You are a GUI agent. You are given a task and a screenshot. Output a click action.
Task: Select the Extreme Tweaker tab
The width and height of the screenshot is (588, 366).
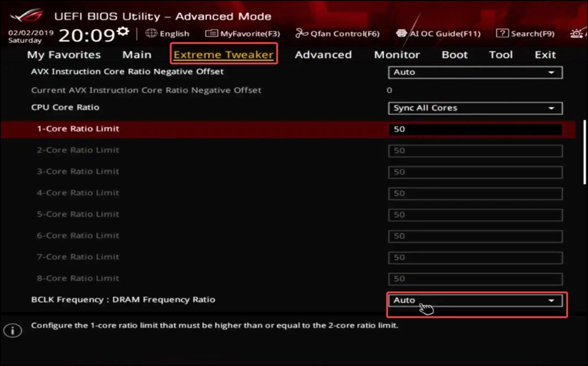(223, 55)
